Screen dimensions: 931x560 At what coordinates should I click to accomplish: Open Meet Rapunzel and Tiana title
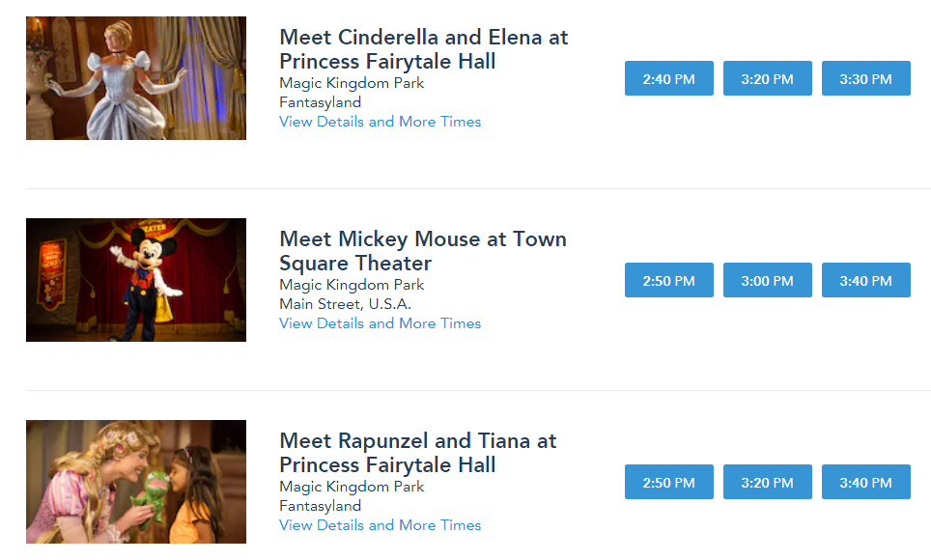tap(417, 453)
